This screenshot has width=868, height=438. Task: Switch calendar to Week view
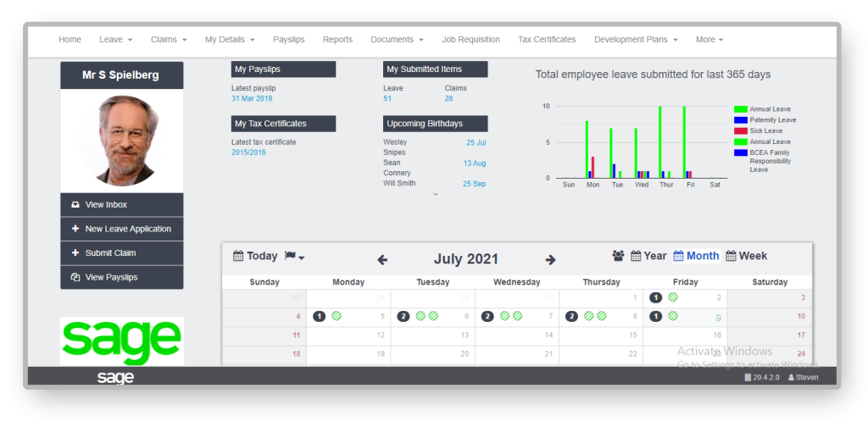pos(747,256)
